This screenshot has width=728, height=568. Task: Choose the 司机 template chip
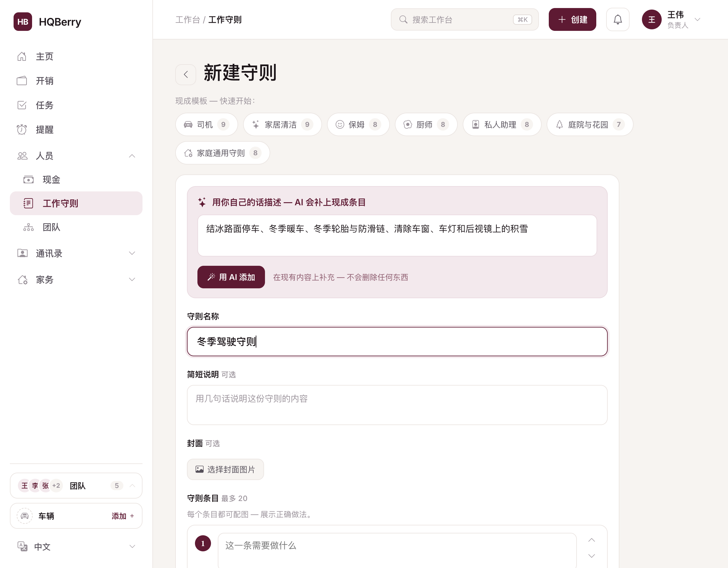click(x=207, y=124)
